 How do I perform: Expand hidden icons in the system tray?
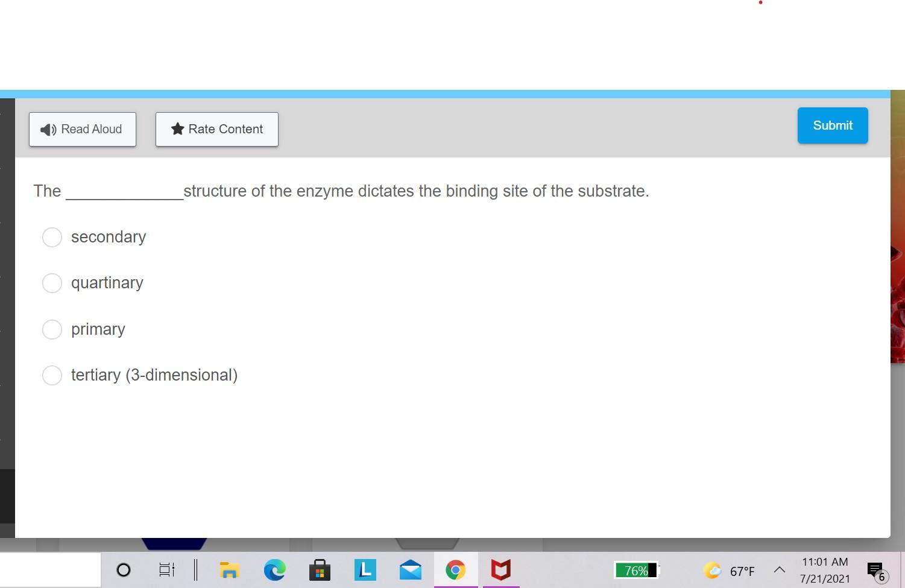[778, 569]
